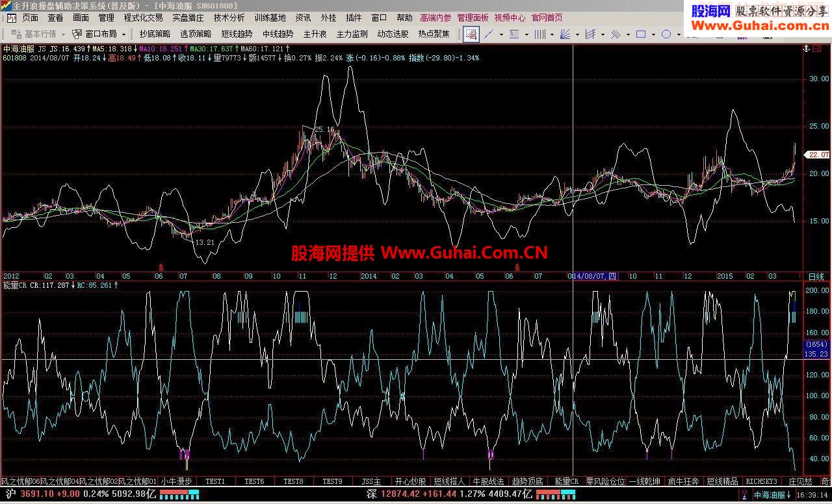The image size is (832, 504).
Task: Open the 技术分析 menu
Action: point(229,18)
